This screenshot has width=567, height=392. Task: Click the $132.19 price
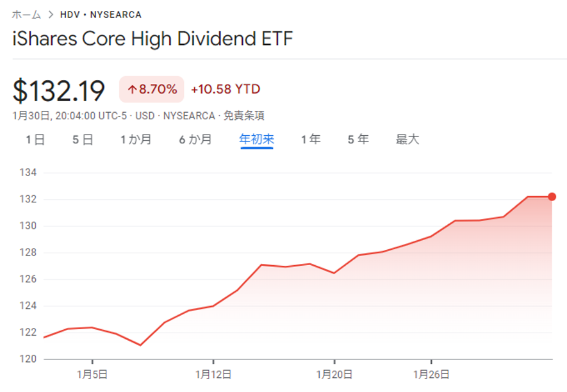(59, 91)
